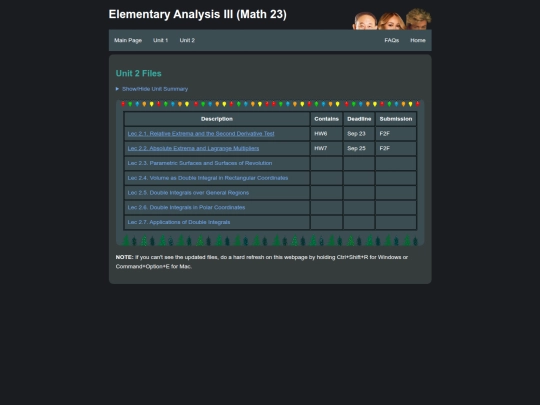
Task: Open the Main Page nav link
Action: coord(128,40)
